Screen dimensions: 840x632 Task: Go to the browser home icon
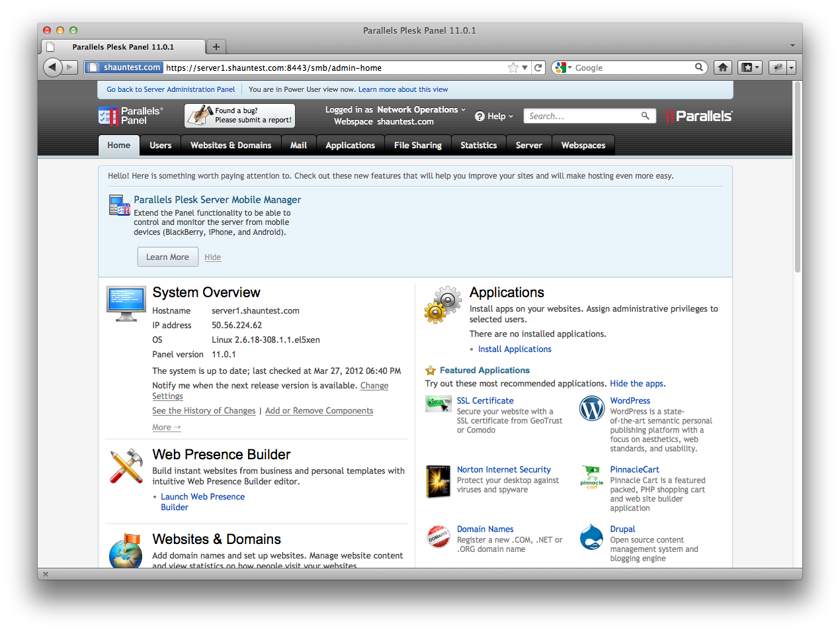pyautogui.click(x=723, y=68)
